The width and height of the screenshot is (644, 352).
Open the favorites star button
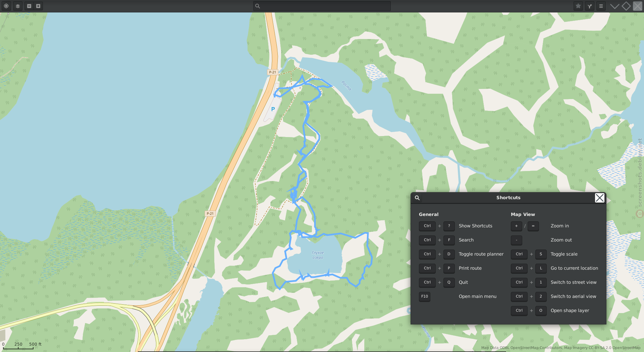pyautogui.click(x=578, y=6)
